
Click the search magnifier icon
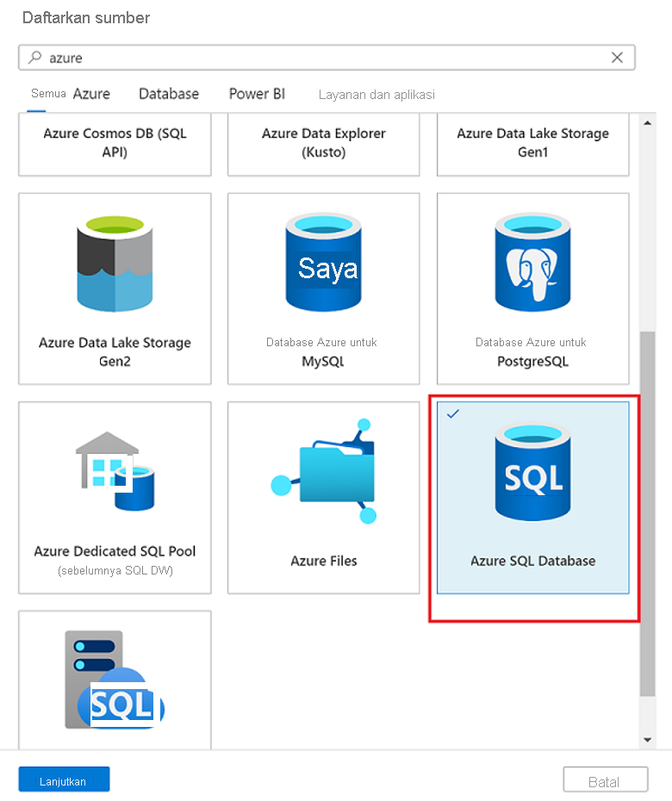point(34,57)
